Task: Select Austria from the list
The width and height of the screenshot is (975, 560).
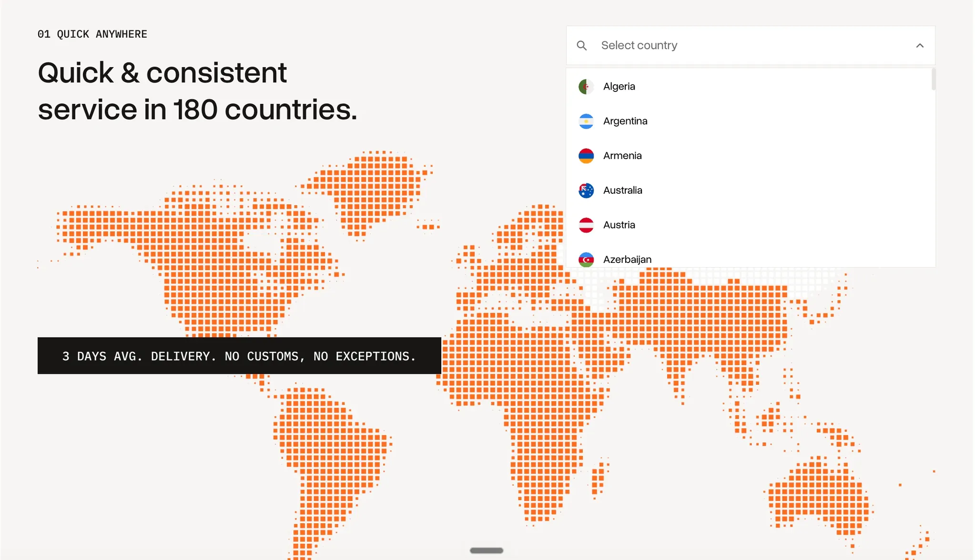Action: 749,225
